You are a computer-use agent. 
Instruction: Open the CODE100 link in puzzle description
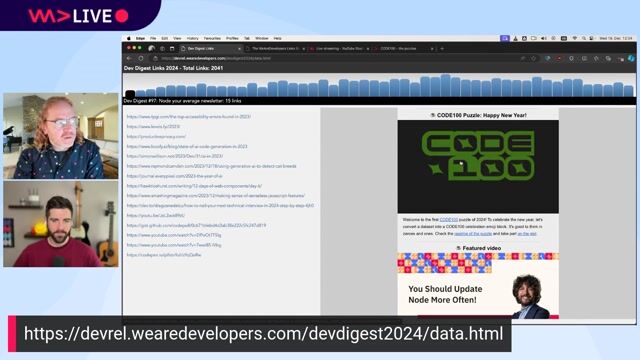pyautogui.click(x=449, y=220)
